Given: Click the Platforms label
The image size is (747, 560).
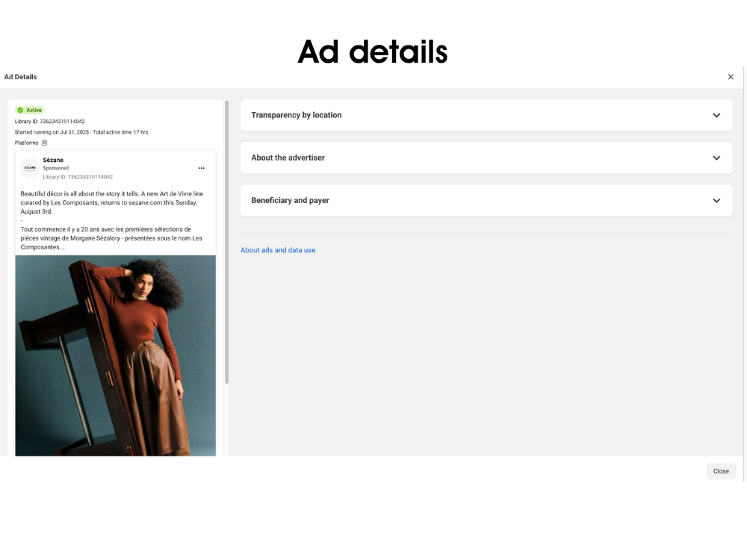Looking at the screenshot, I should coord(26,143).
